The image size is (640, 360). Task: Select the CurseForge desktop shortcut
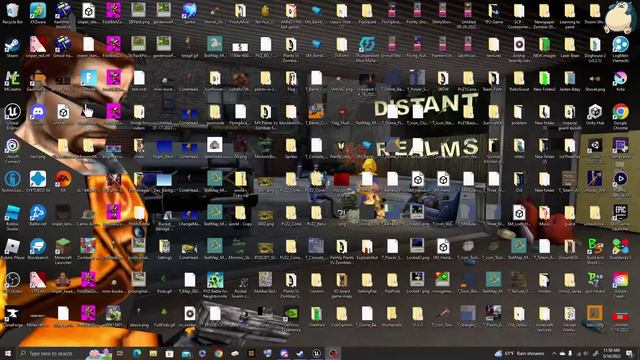coord(12,316)
